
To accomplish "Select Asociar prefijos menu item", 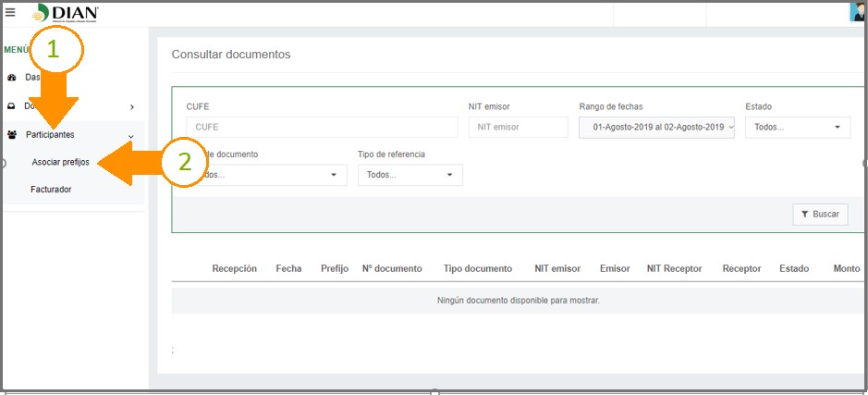I will (60, 162).
